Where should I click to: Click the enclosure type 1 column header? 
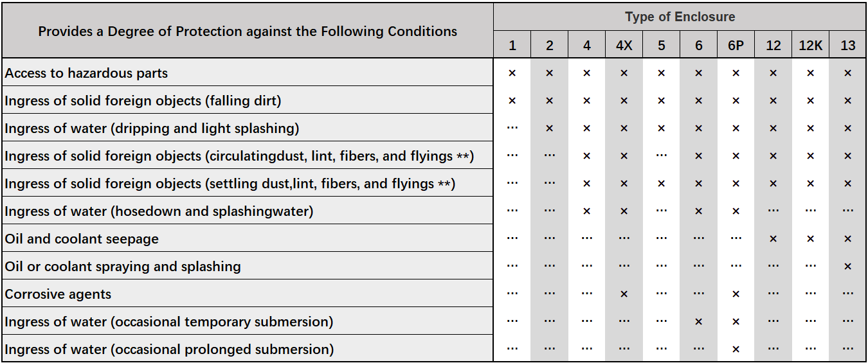tap(512, 45)
